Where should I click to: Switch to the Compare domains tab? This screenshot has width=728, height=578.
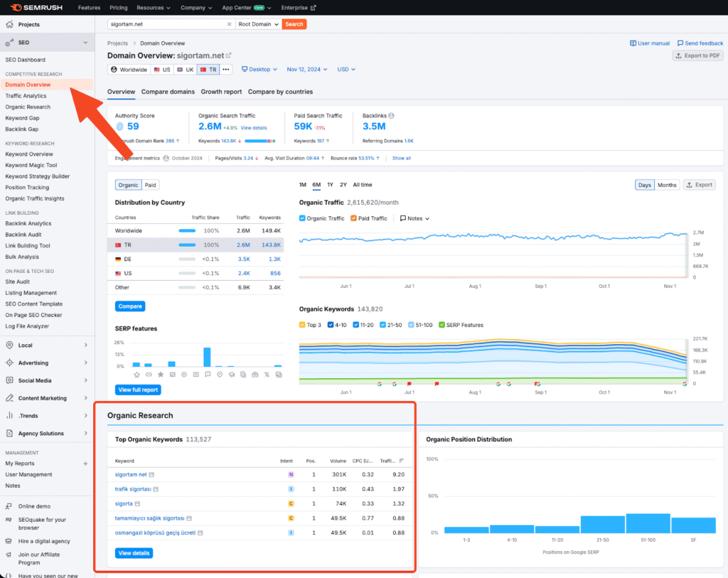168,92
